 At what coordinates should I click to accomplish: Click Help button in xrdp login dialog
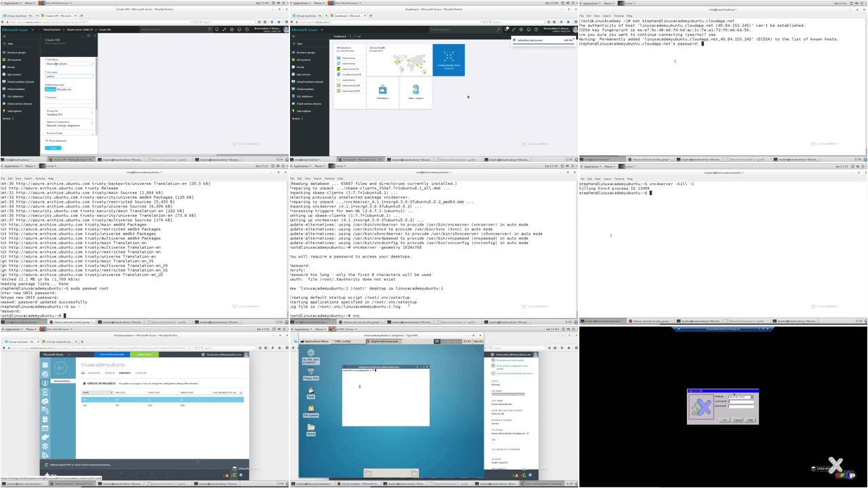tap(750, 420)
